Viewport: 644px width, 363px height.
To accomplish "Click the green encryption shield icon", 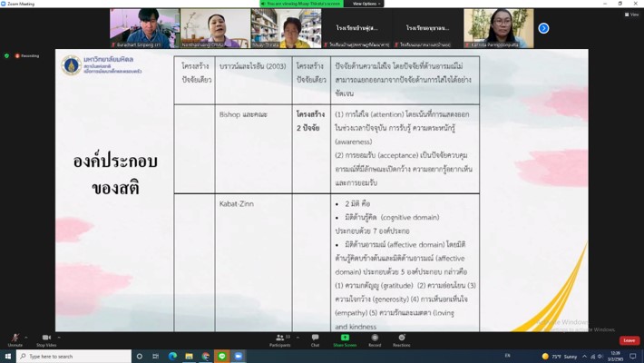I will (7, 55).
